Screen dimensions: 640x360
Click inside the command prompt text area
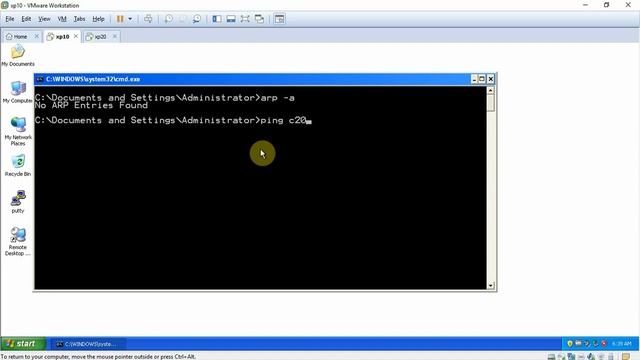point(260,188)
